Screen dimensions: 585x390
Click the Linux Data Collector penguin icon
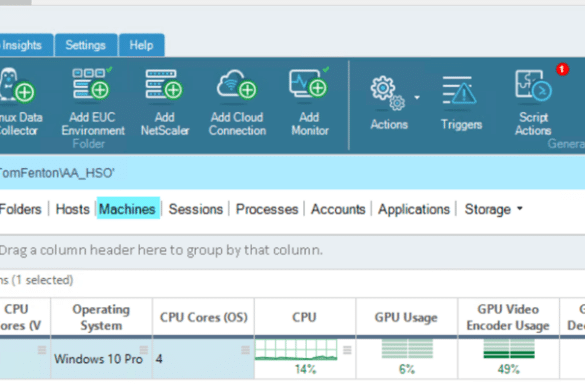point(16,85)
